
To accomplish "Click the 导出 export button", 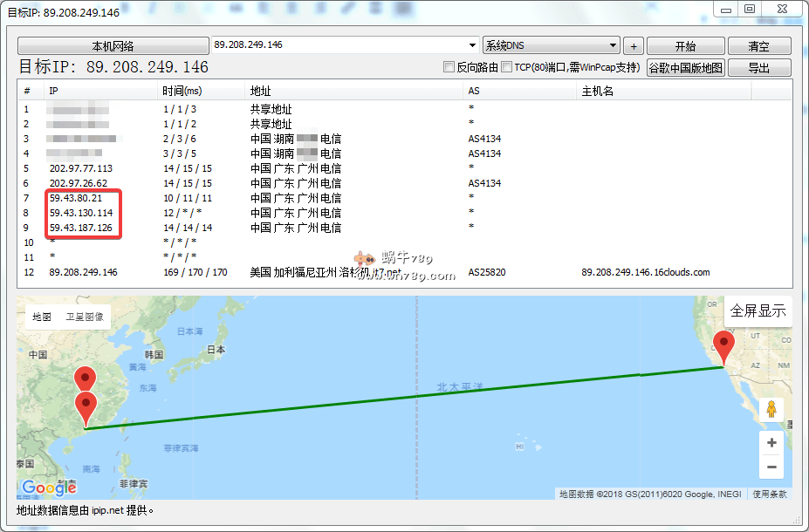I will (x=758, y=67).
